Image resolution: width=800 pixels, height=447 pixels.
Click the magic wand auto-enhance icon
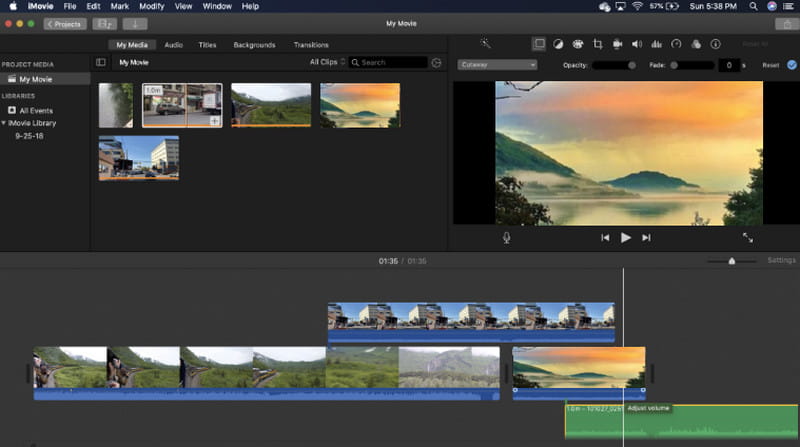click(485, 43)
